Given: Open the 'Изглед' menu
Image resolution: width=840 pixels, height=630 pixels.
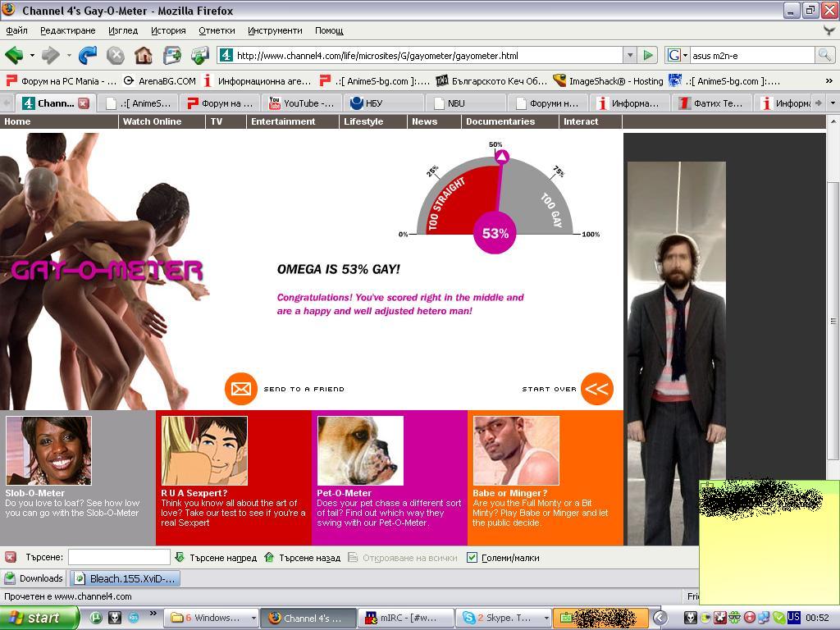Looking at the screenshot, I should click(x=123, y=30).
